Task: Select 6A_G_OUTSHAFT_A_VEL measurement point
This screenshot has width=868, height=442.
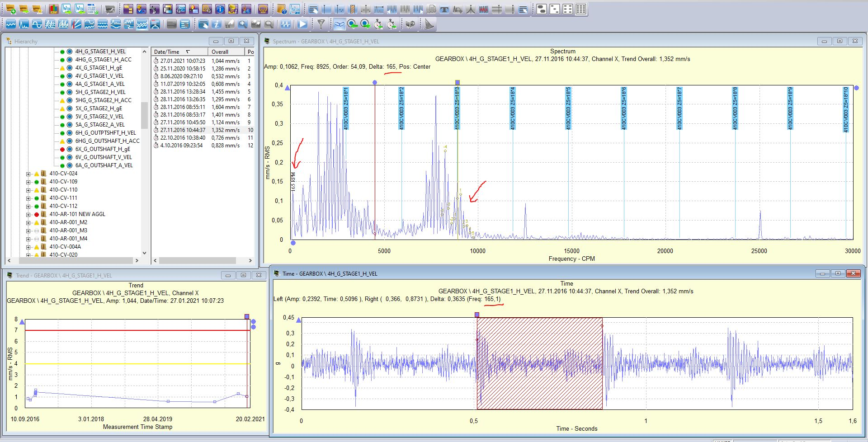Action: [104, 165]
